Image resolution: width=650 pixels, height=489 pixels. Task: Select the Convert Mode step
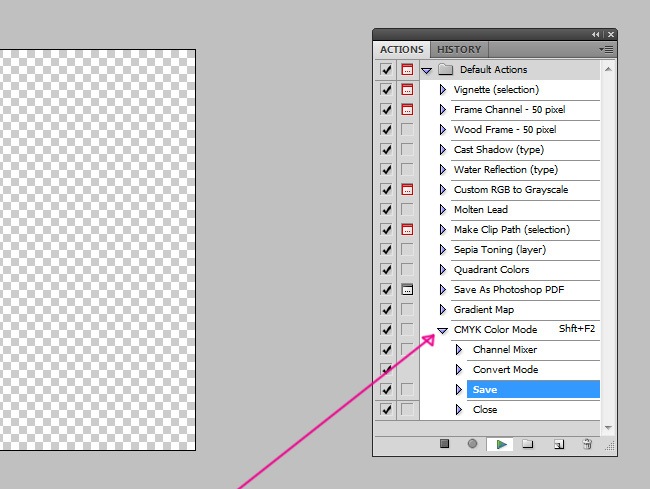click(x=505, y=370)
